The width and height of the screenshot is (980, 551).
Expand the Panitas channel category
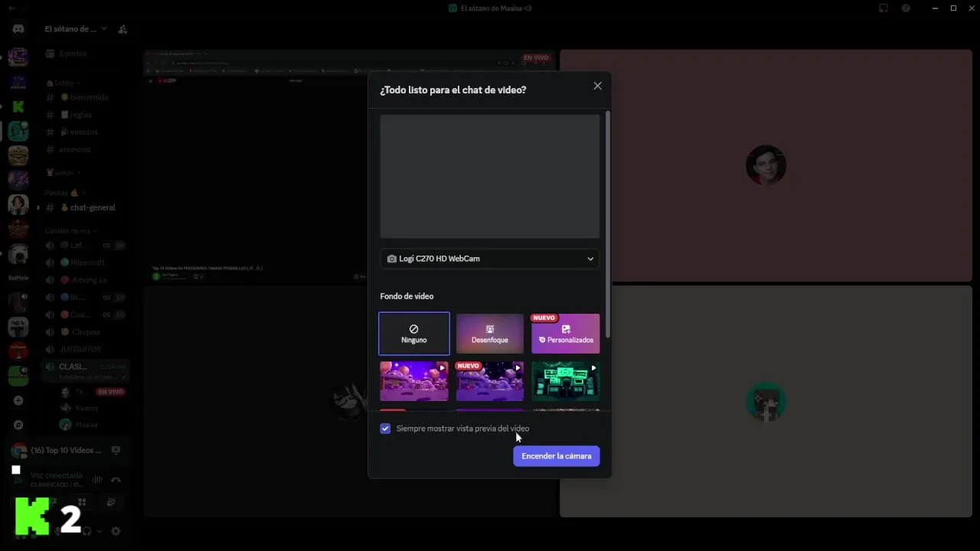pos(66,193)
